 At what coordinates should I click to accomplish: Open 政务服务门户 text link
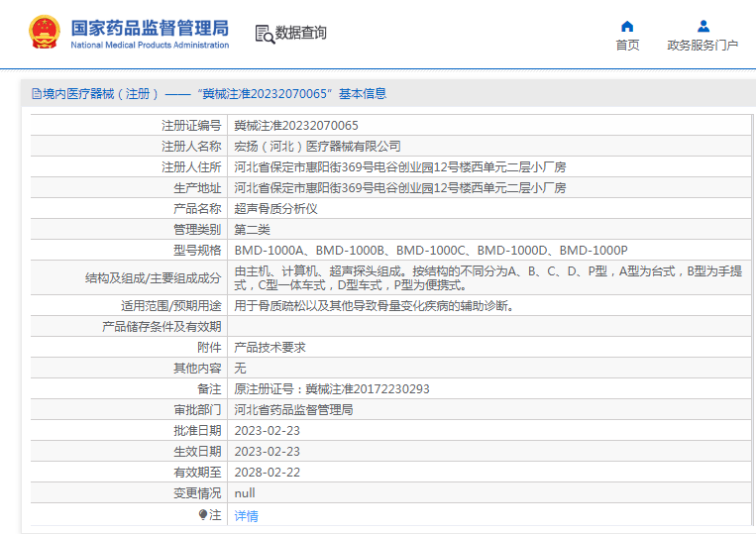click(702, 46)
